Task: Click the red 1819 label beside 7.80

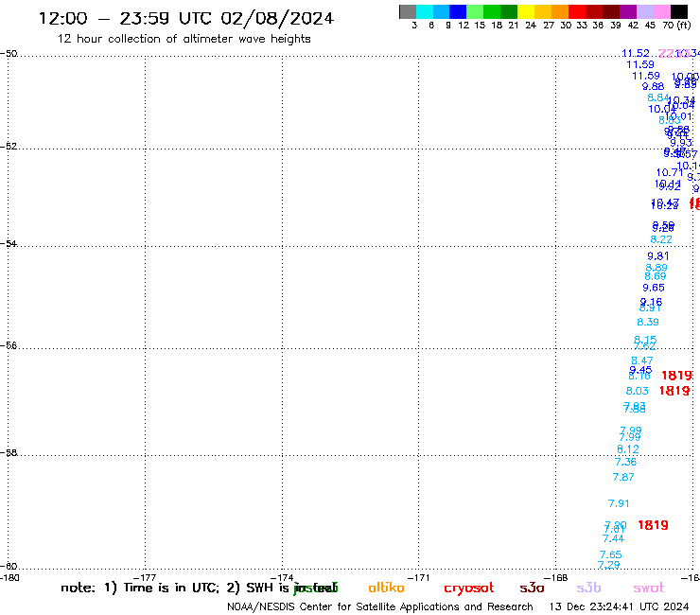Action: pyautogui.click(x=653, y=525)
